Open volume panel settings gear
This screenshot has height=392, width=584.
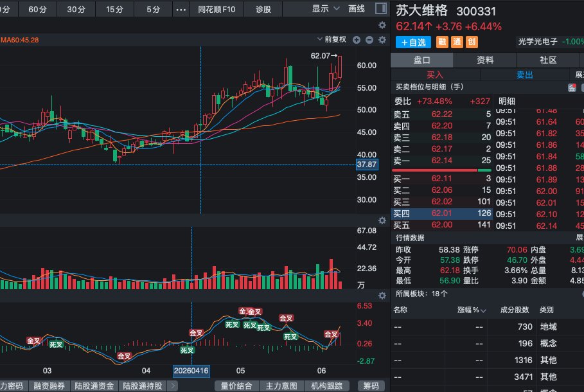point(382,220)
